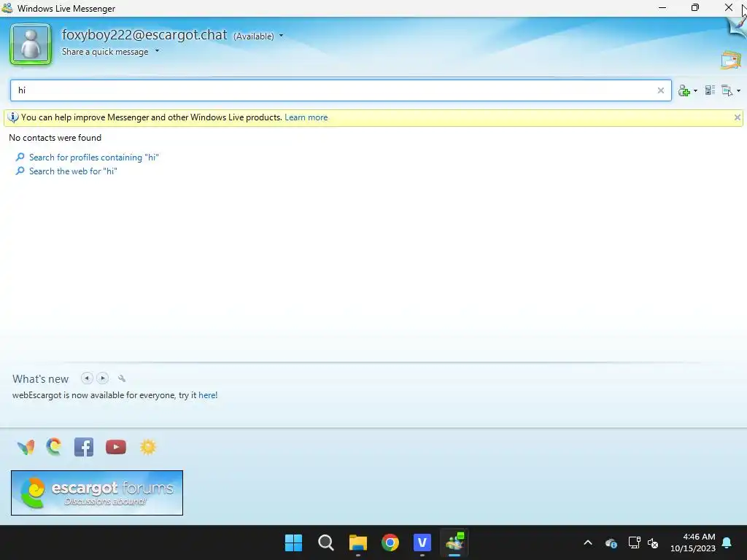The image size is (747, 560).
Task: Launch Google Chrome from taskbar
Action: click(x=390, y=542)
